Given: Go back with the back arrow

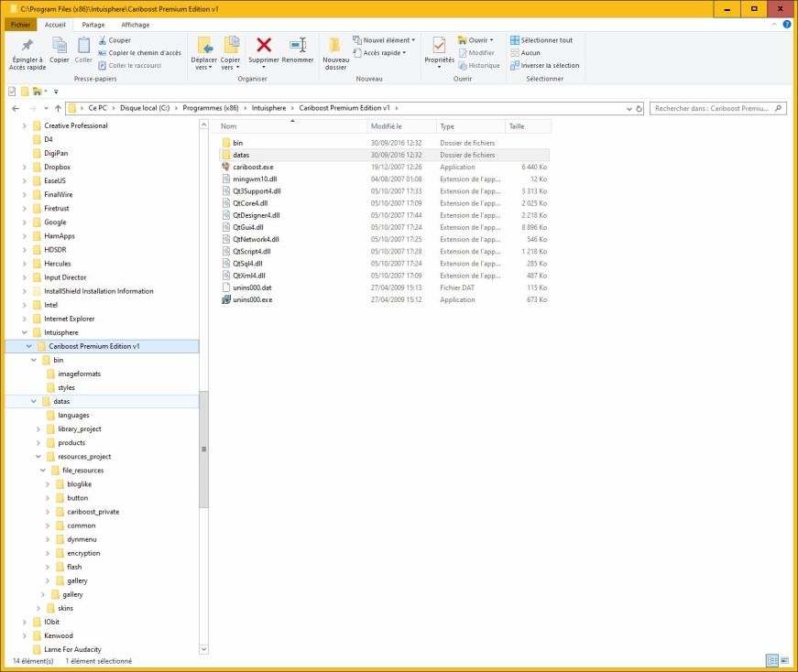Looking at the screenshot, I should [x=16, y=108].
